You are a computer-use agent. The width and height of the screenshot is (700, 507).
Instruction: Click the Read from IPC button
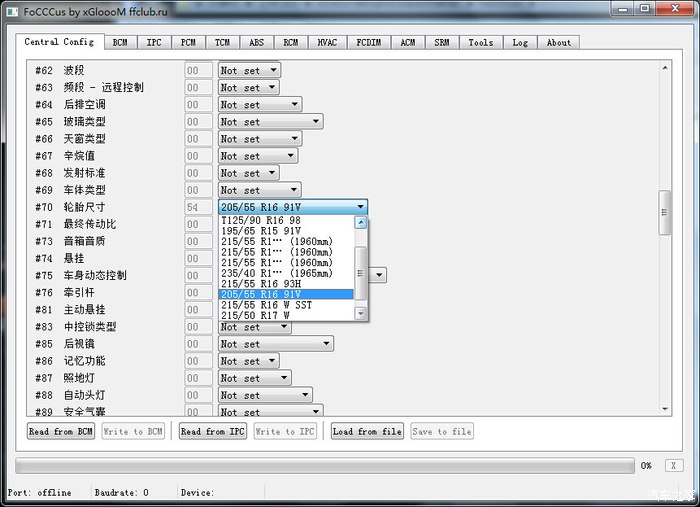[x=212, y=431]
